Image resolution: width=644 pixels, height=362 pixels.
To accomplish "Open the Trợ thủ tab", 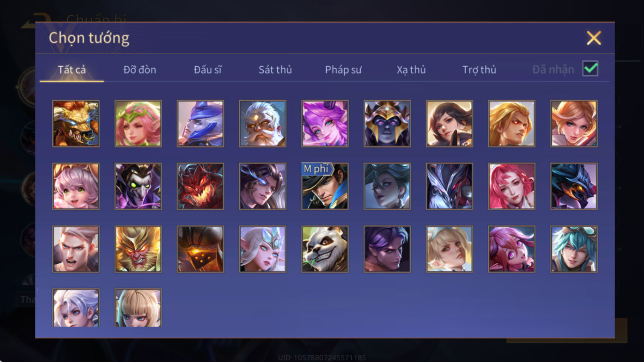I will [x=479, y=70].
